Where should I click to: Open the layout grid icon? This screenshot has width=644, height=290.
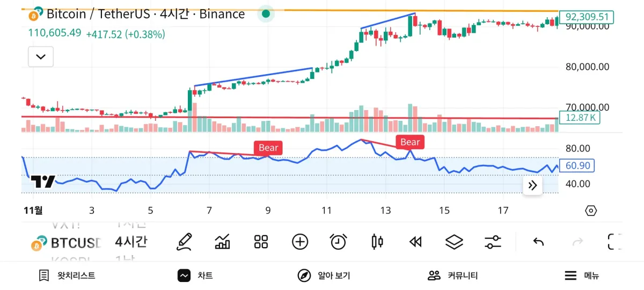click(x=261, y=242)
